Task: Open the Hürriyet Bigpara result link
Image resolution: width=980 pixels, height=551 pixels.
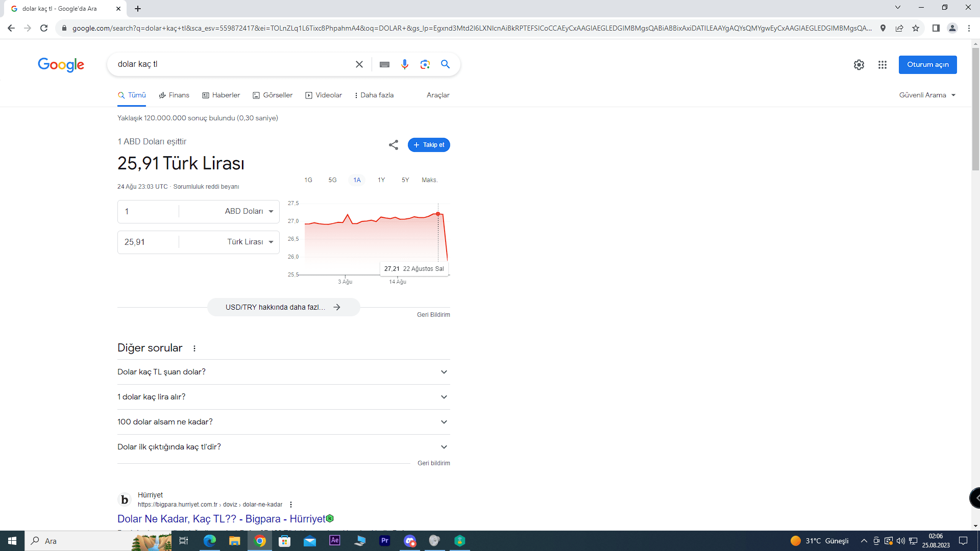Action: pyautogui.click(x=222, y=519)
